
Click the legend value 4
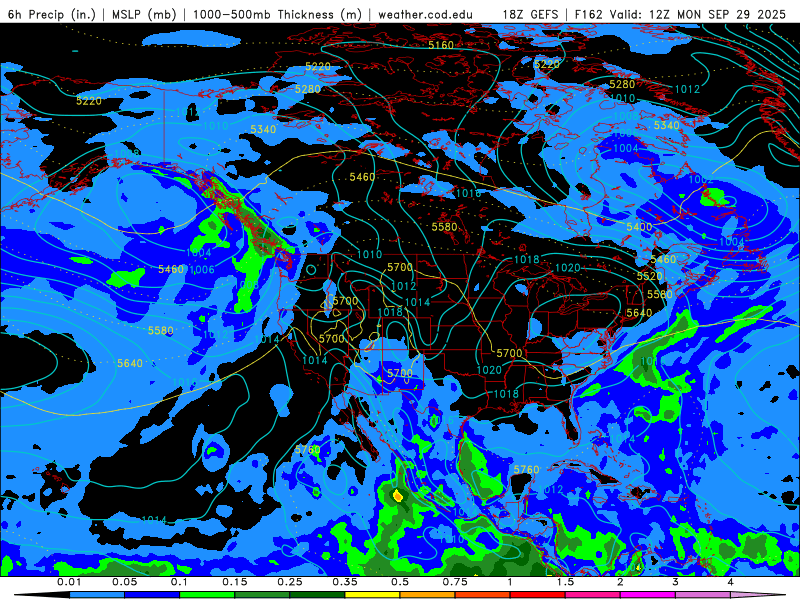pos(731,582)
